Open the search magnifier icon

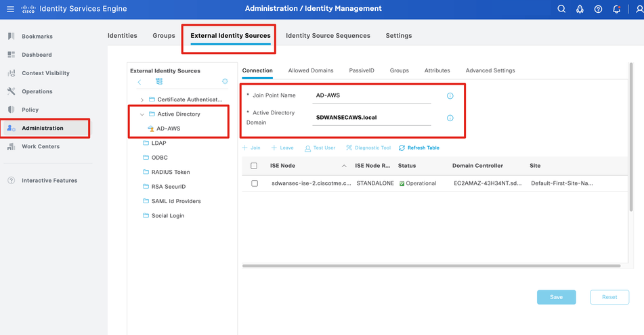click(561, 9)
